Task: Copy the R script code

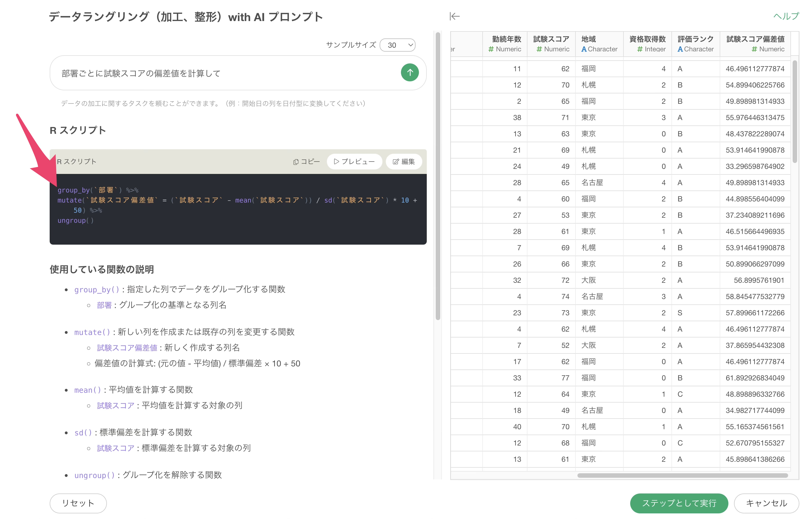Action: tap(306, 162)
